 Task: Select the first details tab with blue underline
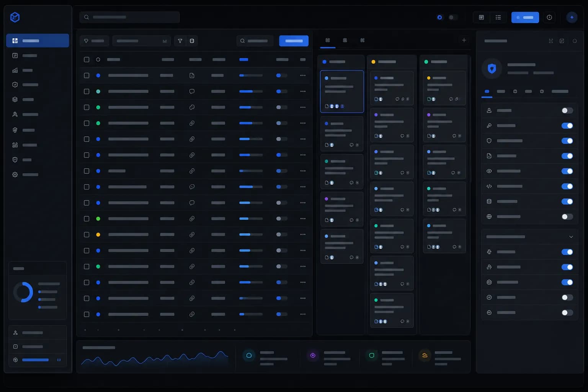pyautogui.click(x=487, y=92)
